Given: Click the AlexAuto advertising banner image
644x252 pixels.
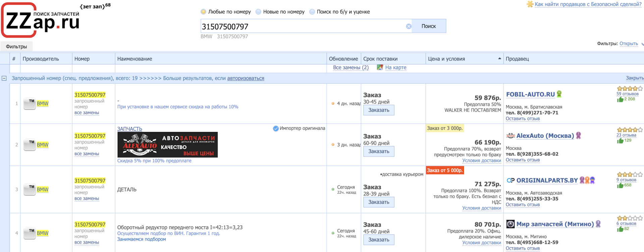Looking at the screenshot, I should 167,145.
